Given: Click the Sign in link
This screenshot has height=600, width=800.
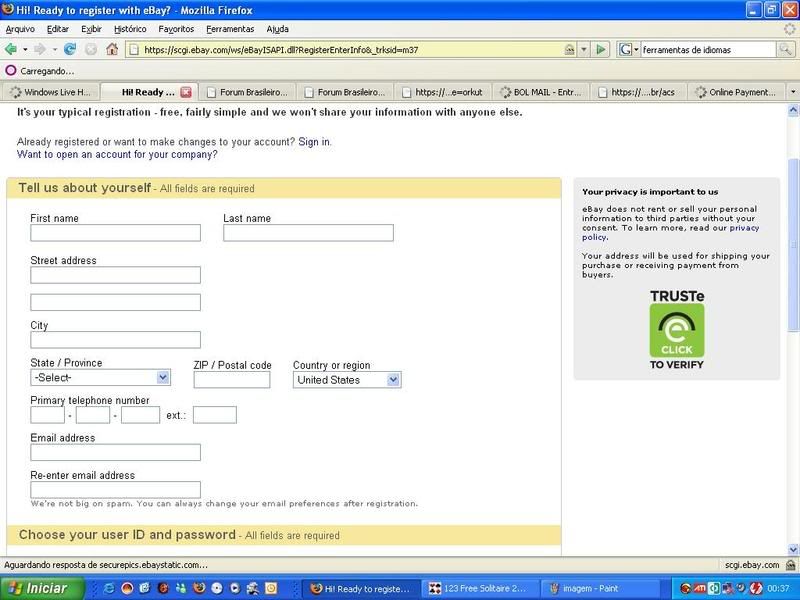Looking at the screenshot, I should point(314,142).
